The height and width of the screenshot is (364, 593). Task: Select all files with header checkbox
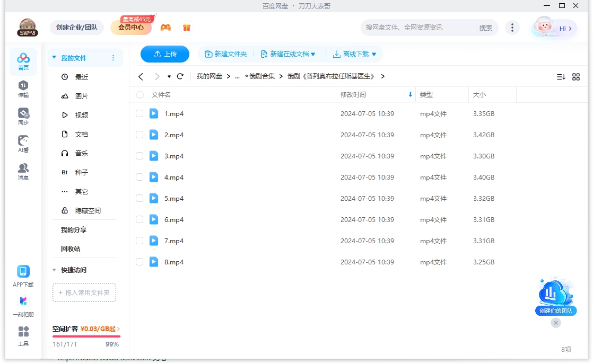click(141, 94)
